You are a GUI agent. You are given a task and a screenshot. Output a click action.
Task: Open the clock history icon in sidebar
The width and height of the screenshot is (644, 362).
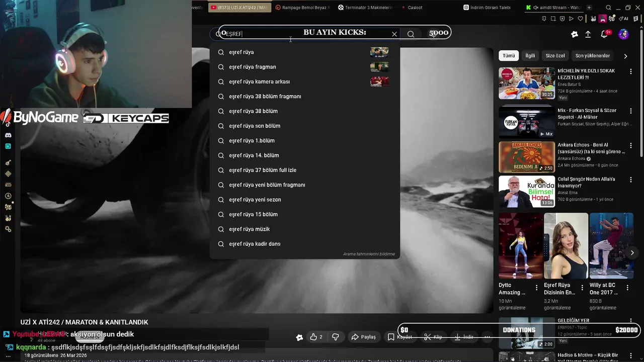coord(8,196)
